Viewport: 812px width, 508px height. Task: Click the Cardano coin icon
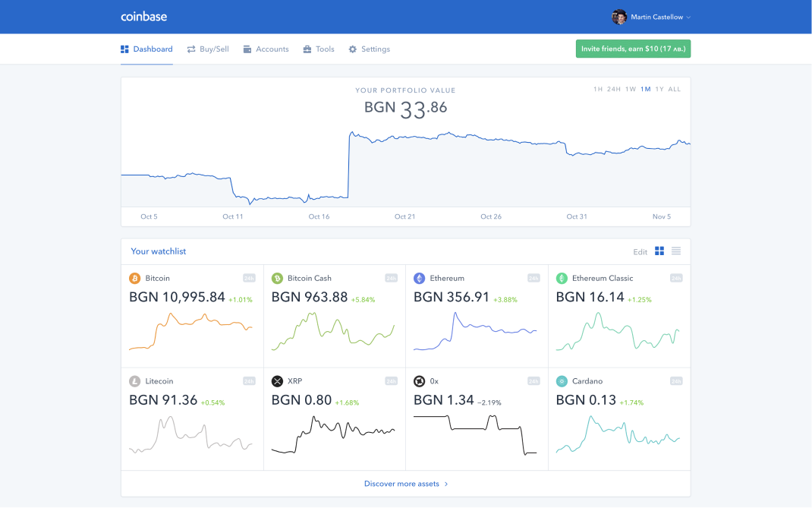tap(562, 381)
